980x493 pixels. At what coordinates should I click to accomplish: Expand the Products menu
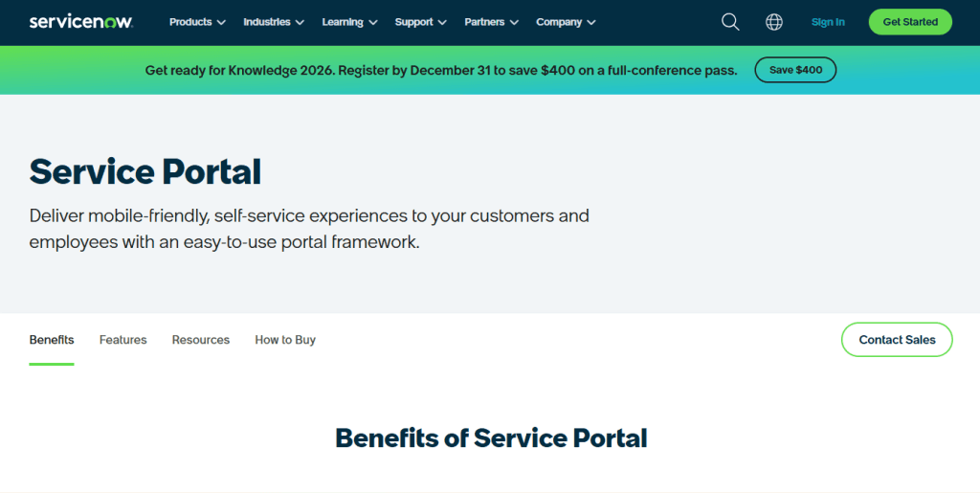pos(197,22)
